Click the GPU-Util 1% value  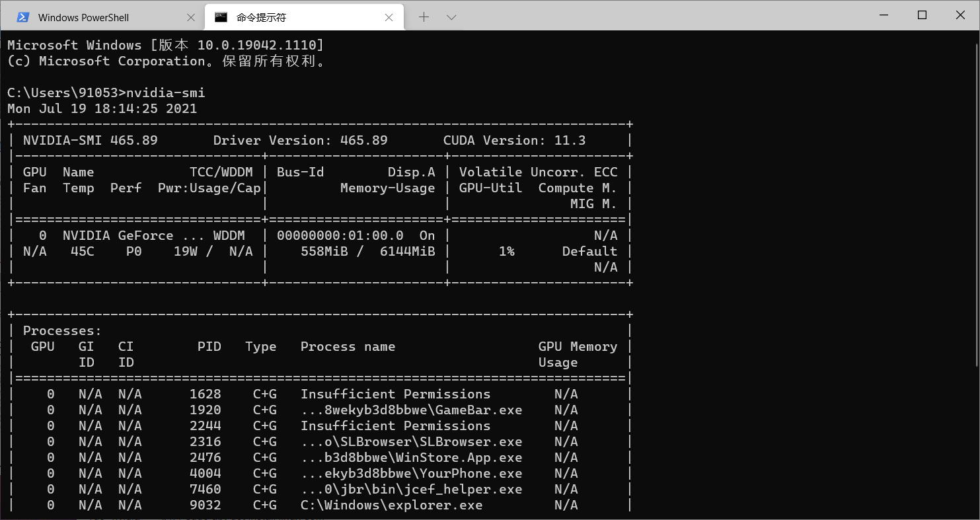[508, 251]
